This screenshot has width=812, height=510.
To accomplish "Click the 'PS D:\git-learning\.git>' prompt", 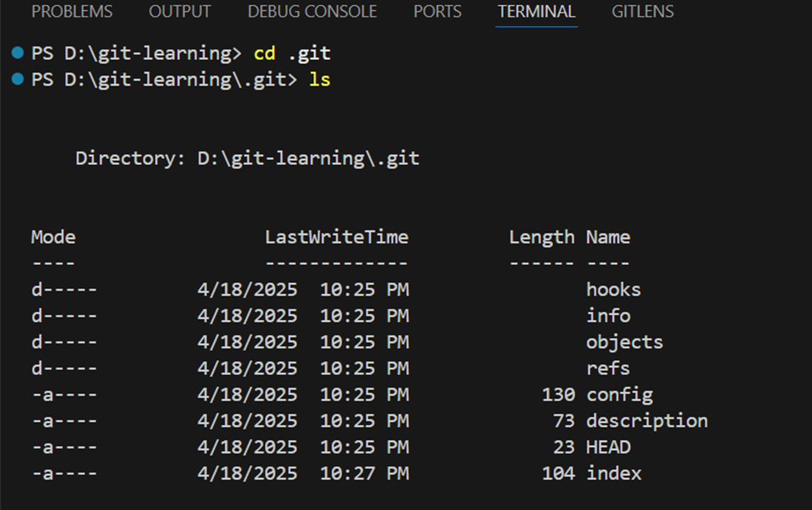I will (x=164, y=80).
